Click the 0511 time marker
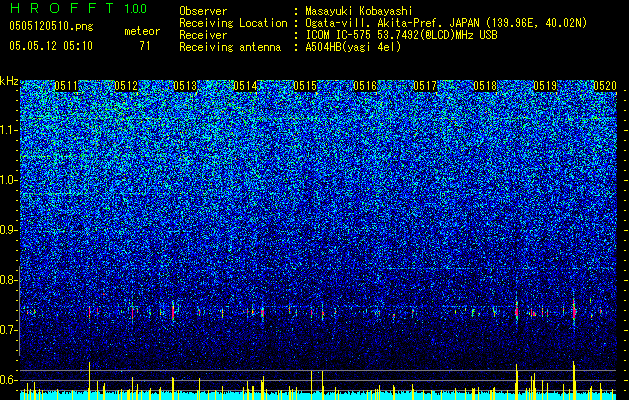629x400 pixels. [x=66, y=86]
